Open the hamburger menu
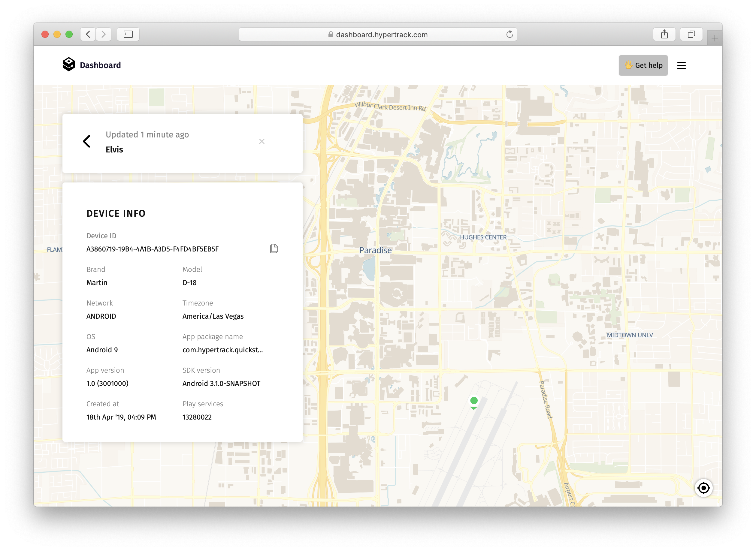Screen dimensions: 756x551 click(681, 65)
